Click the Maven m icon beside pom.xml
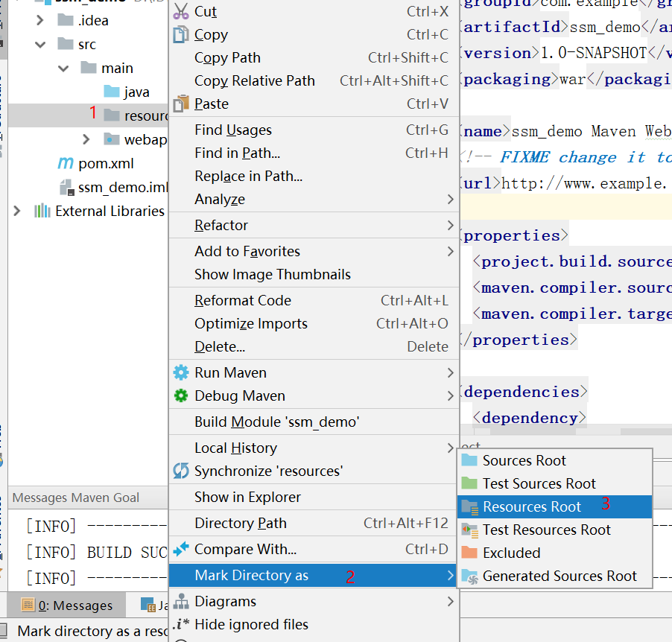This screenshot has height=642, width=672. click(65, 163)
